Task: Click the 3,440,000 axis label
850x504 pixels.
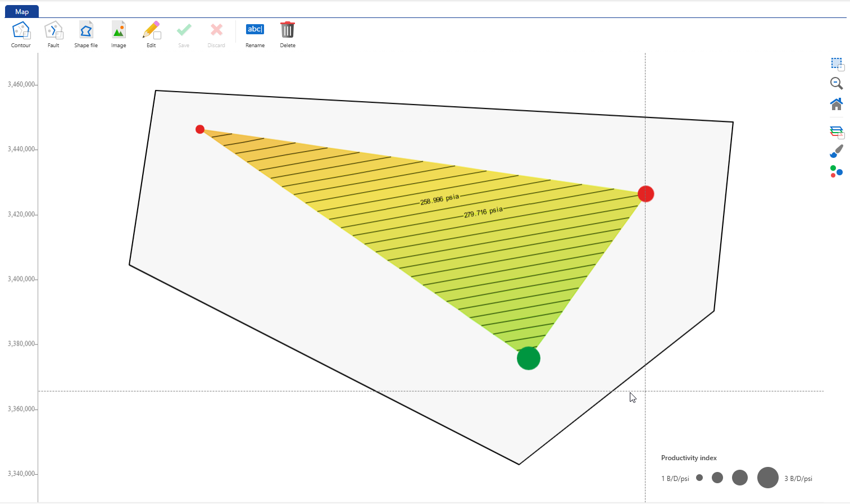Action: (21, 149)
